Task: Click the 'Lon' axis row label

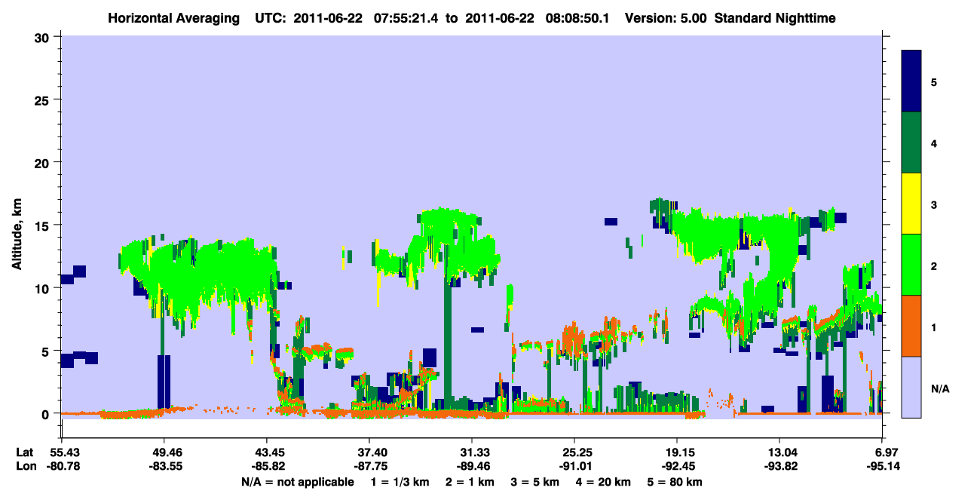Action: click(x=25, y=466)
